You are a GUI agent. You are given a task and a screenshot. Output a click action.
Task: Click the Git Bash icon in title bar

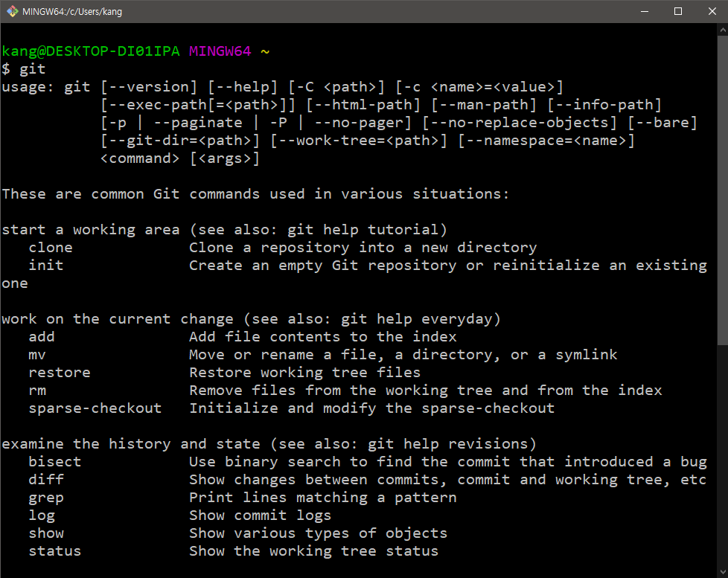tap(13, 11)
